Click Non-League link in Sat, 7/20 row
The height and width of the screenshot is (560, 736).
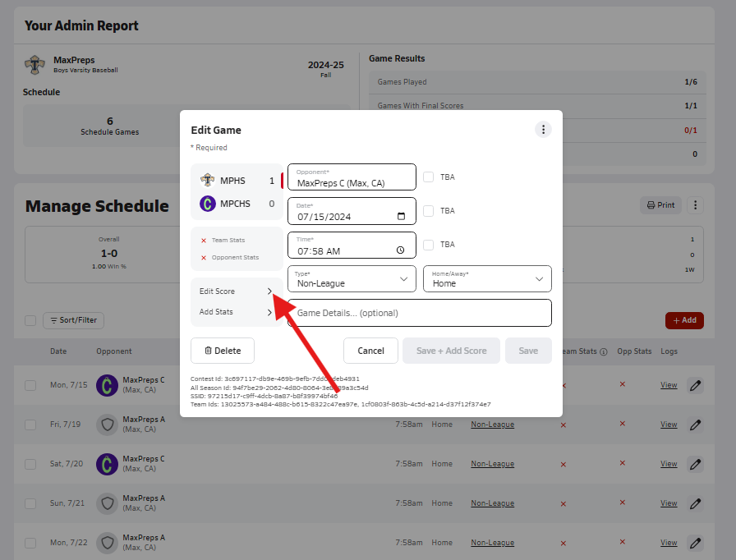click(x=492, y=464)
